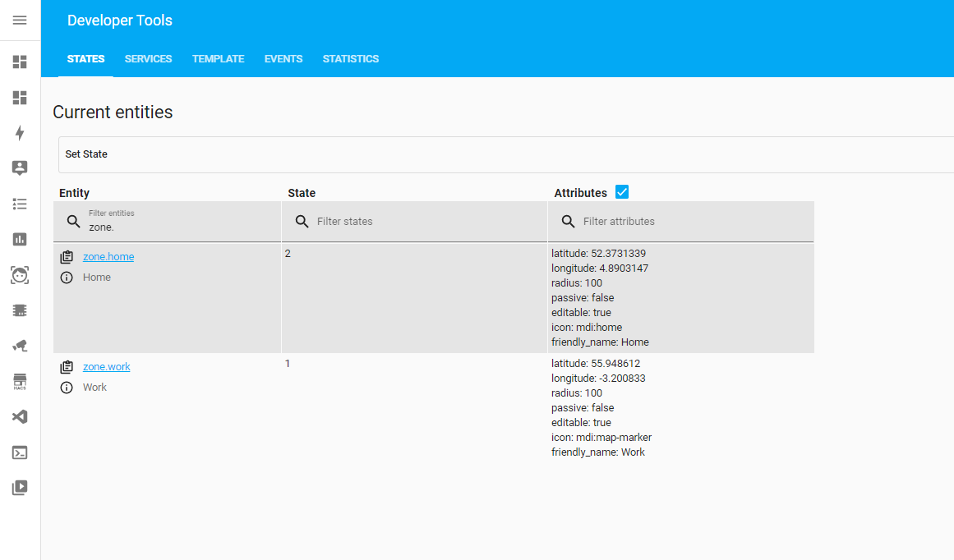Uncheck the Attributes checkbox
954x560 pixels.
[622, 192]
